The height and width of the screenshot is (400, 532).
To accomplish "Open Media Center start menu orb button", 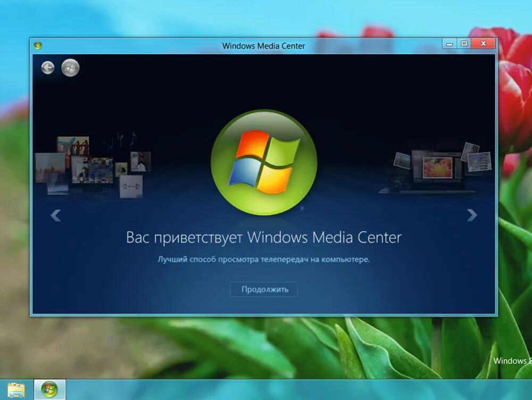I will click(70, 68).
